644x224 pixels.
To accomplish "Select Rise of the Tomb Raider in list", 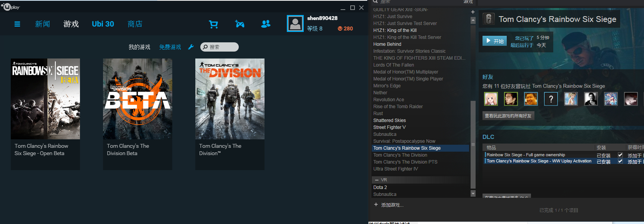I will pyautogui.click(x=398, y=107).
